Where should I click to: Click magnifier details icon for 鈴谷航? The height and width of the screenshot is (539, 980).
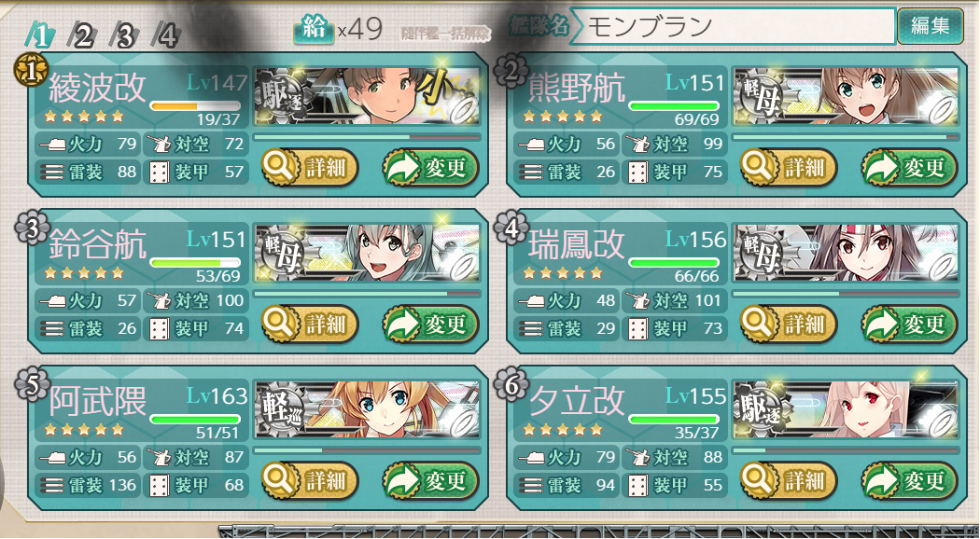277,324
